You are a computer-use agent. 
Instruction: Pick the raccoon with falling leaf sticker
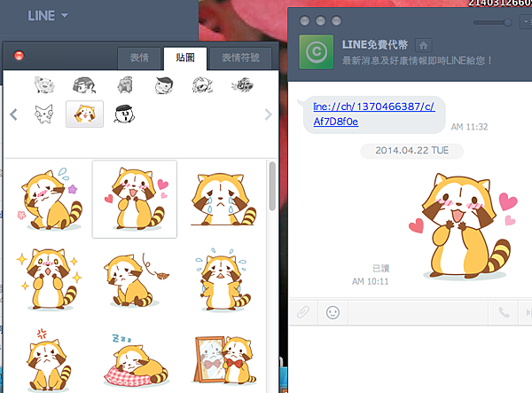[x=136, y=280]
